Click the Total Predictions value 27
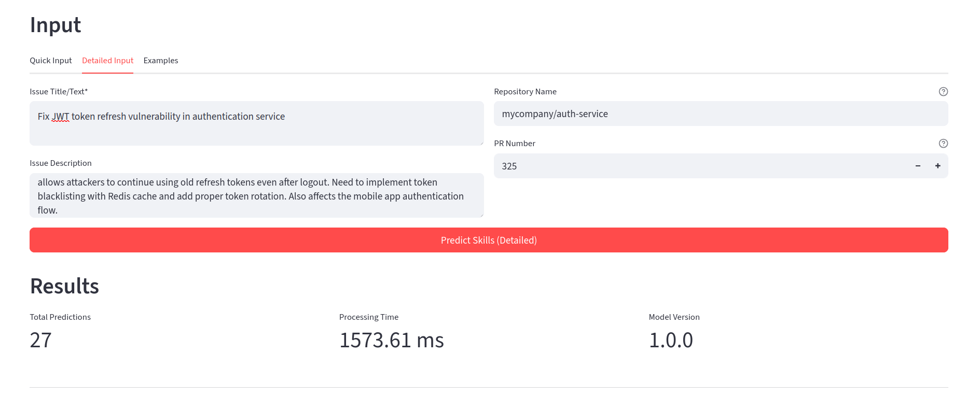This screenshot has height=396, width=980. click(41, 341)
